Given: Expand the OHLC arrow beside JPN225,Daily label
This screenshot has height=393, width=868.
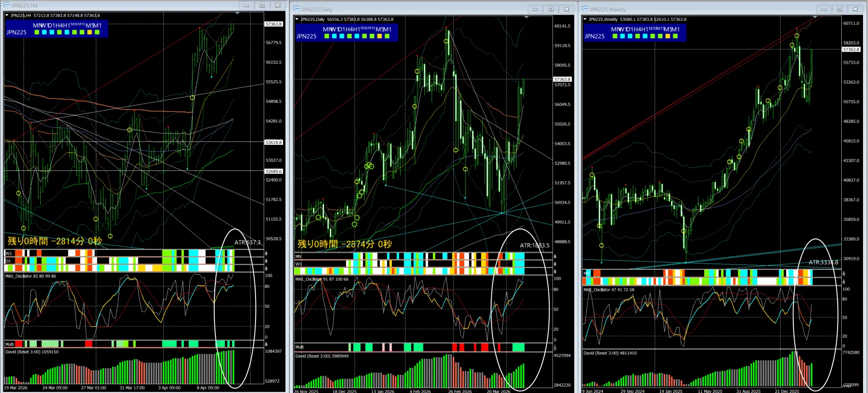Looking at the screenshot, I should [x=297, y=19].
